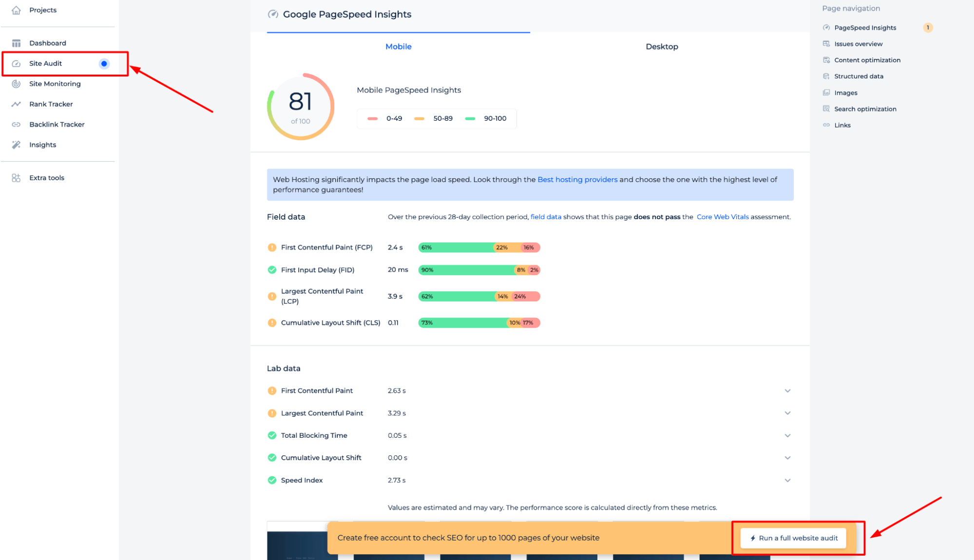Click the 81 of 100 score gauge

tap(301, 107)
